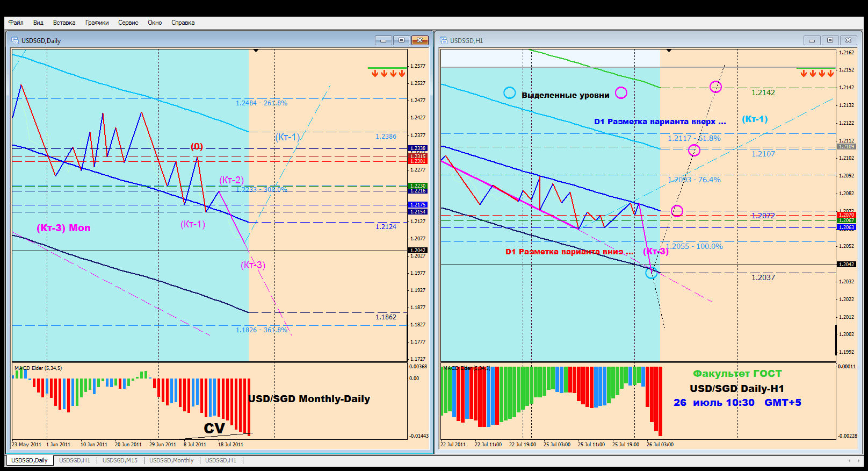Close the USDSGD,H1 chart window
The width and height of the screenshot is (868, 471).
[848, 40]
